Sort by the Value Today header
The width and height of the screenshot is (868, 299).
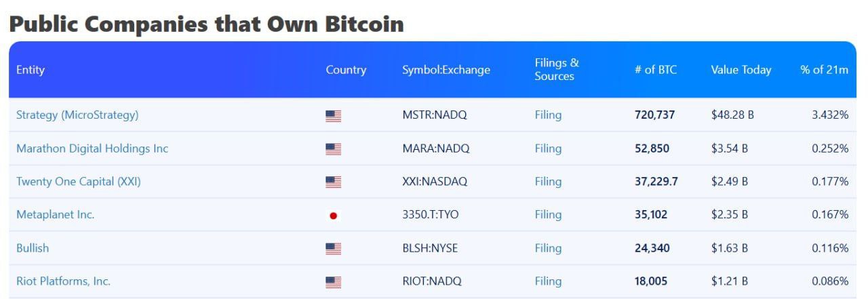(x=741, y=70)
